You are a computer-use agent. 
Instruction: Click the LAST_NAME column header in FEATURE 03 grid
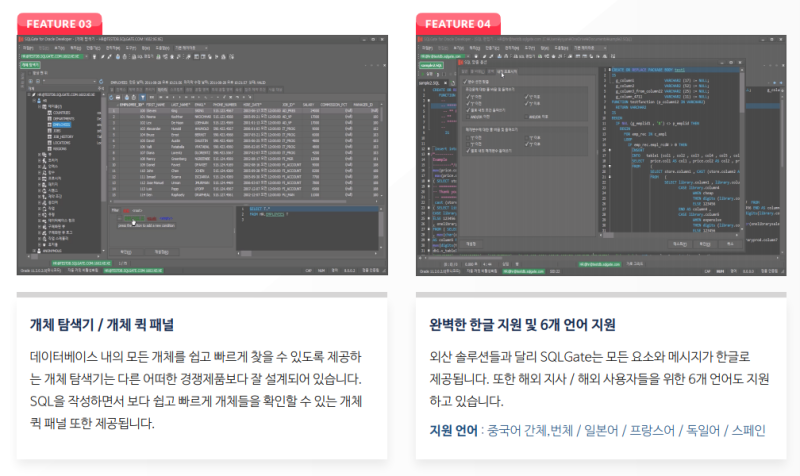coord(180,105)
